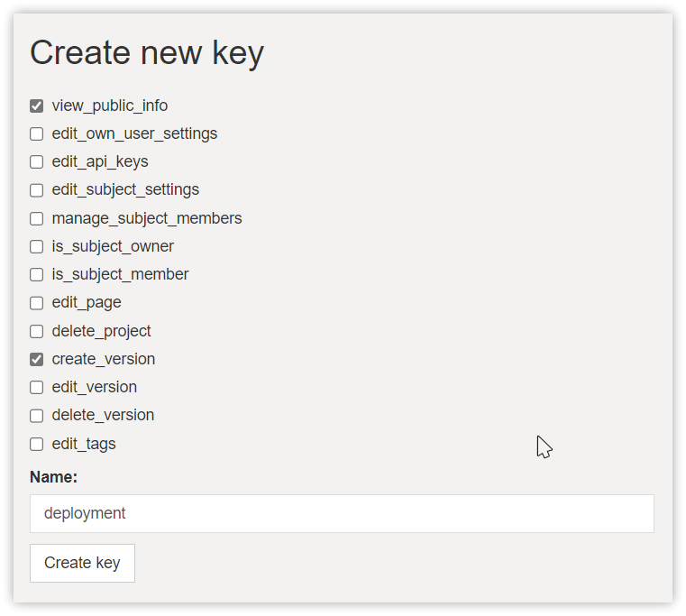Click the edit_tags label text
This screenshot has height=616, width=686.
pos(84,444)
